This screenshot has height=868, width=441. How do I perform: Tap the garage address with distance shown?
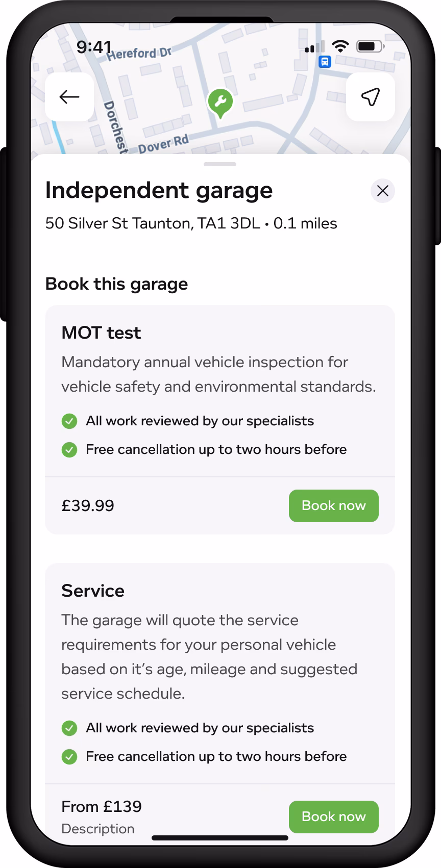(x=190, y=223)
